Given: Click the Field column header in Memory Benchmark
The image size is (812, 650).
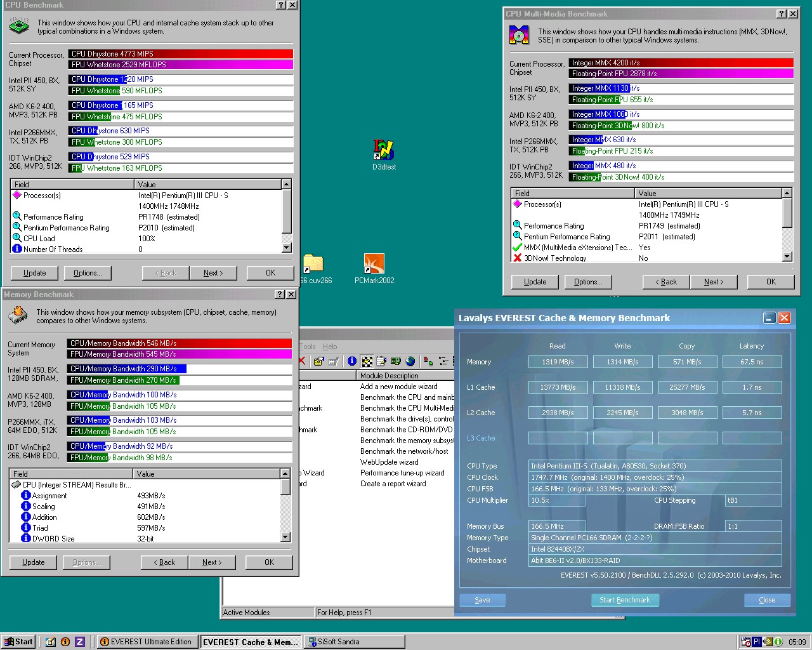Looking at the screenshot, I should click(x=72, y=474).
